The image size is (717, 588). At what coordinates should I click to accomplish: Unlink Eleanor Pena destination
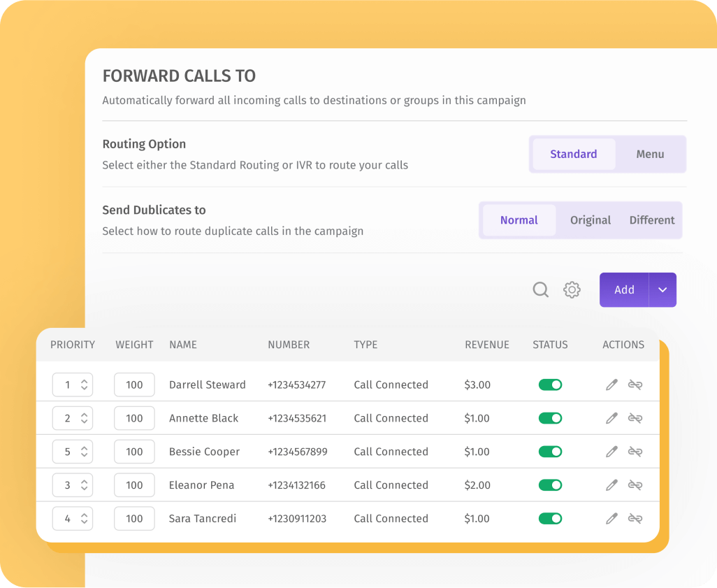635,485
